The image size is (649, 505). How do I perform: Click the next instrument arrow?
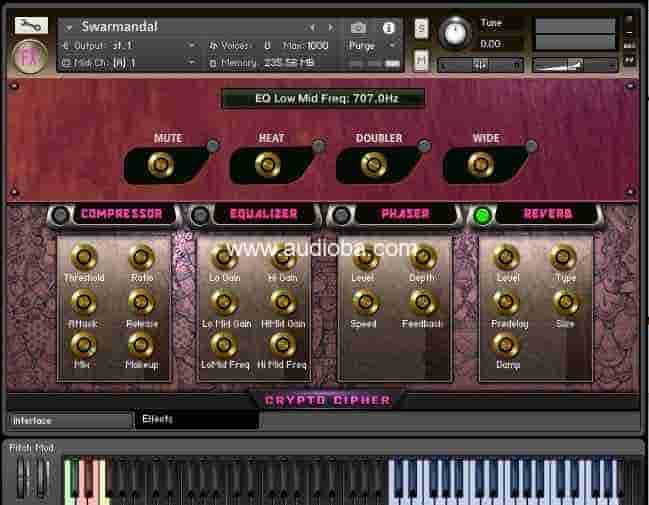(x=333, y=27)
